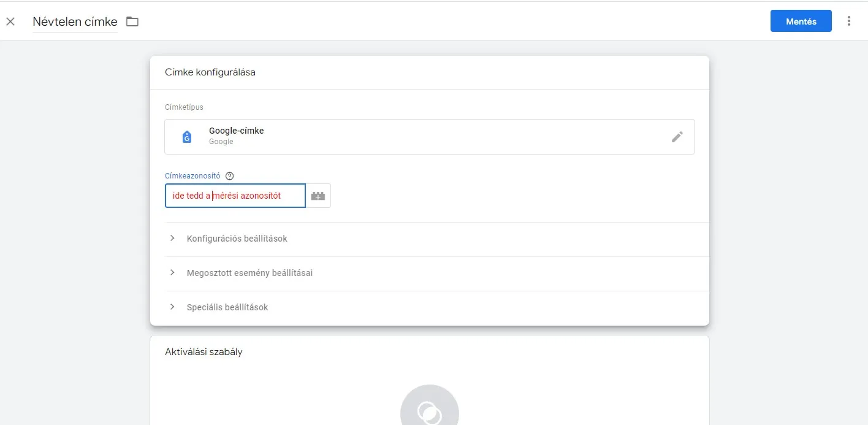Open the help icon next to Címkeazonosító
The height and width of the screenshot is (425, 868).
pos(230,176)
